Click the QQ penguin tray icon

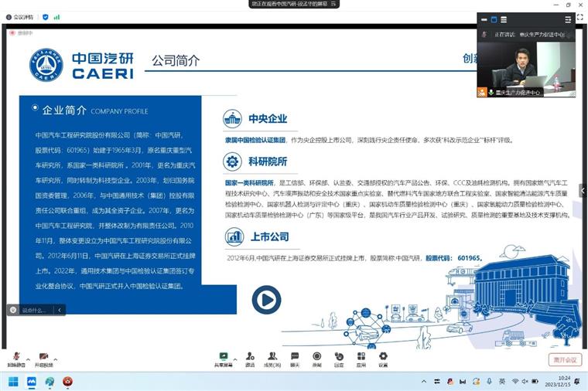(x=450, y=382)
